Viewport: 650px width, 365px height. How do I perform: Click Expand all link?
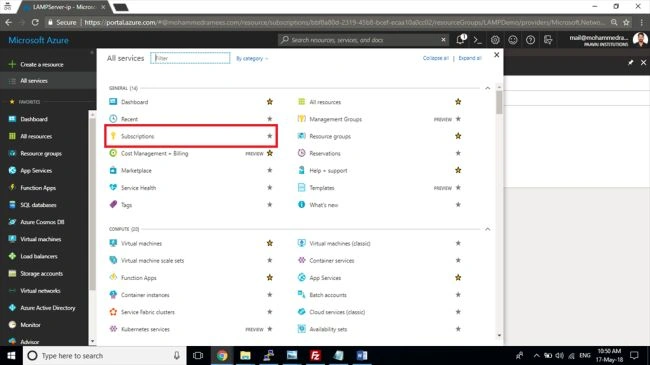point(470,58)
